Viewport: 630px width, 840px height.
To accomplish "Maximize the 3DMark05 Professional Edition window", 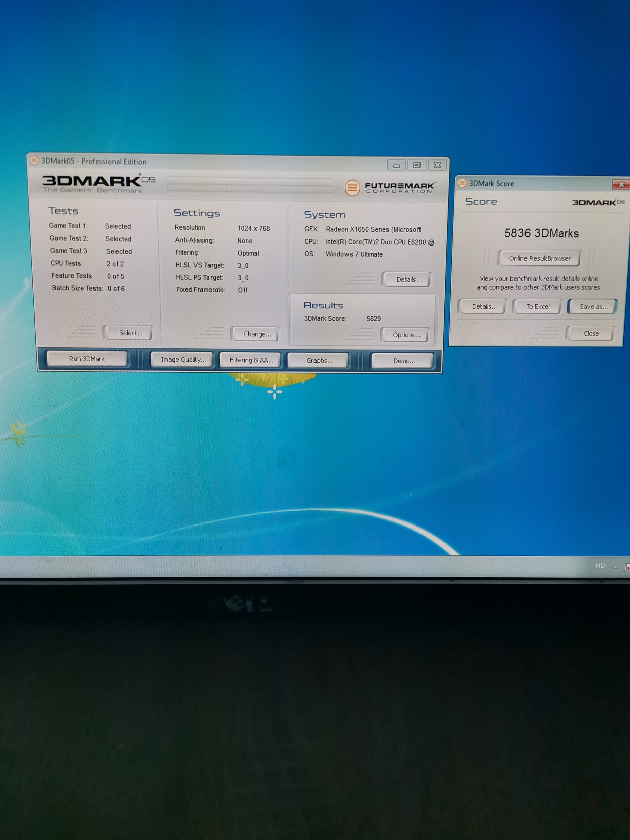I will coord(416,165).
